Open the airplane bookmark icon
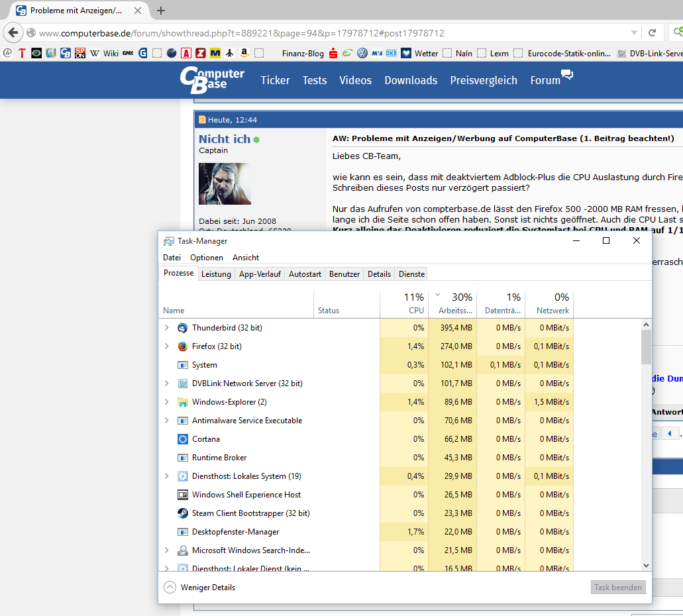Image resolution: width=683 pixels, height=616 pixels. pos(230,53)
